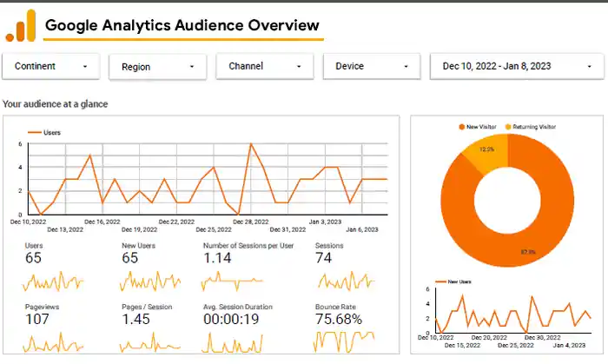Click the sparkline under Pages / Session
The width and height of the screenshot is (608, 364).
(x=150, y=342)
